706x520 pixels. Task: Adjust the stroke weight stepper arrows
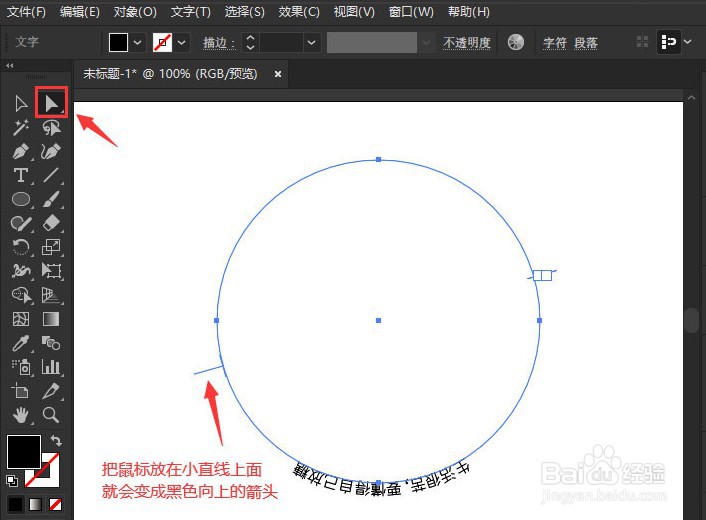(250, 43)
